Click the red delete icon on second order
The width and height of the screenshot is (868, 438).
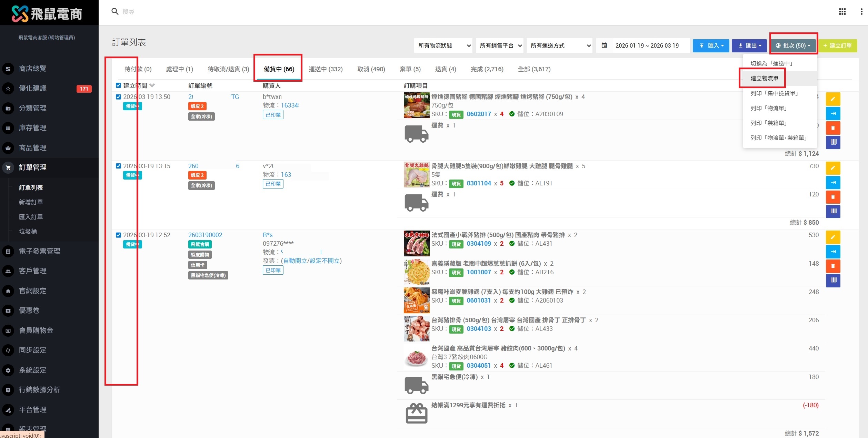click(833, 197)
